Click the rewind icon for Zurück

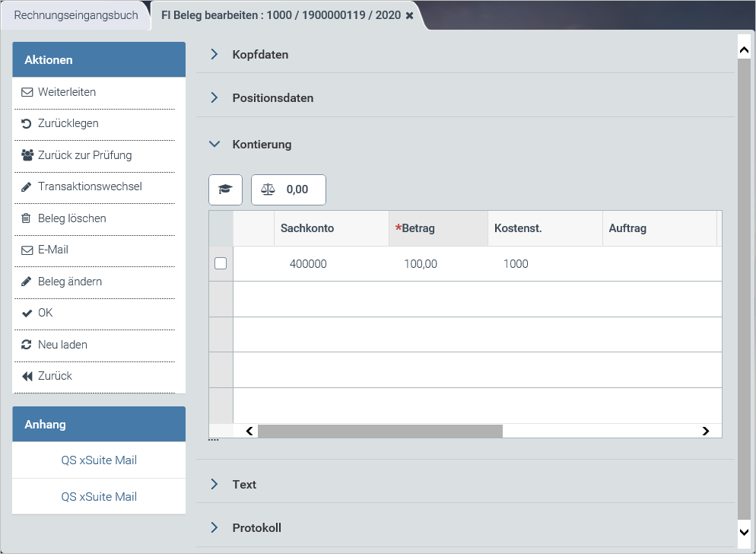pos(27,376)
